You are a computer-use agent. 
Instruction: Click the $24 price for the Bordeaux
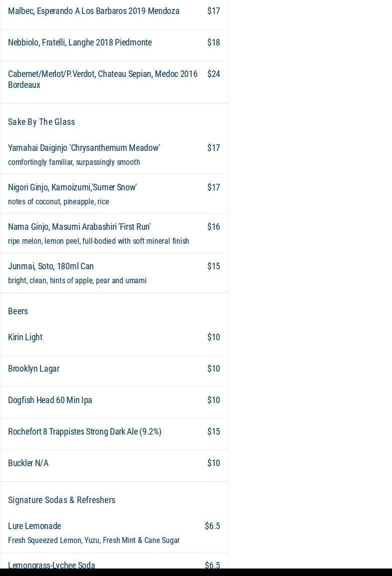click(x=213, y=74)
